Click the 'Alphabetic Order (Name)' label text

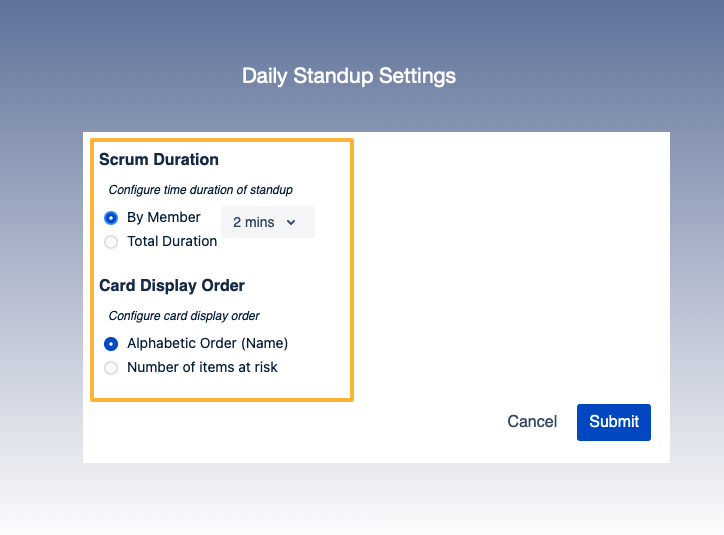(x=207, y=343)
